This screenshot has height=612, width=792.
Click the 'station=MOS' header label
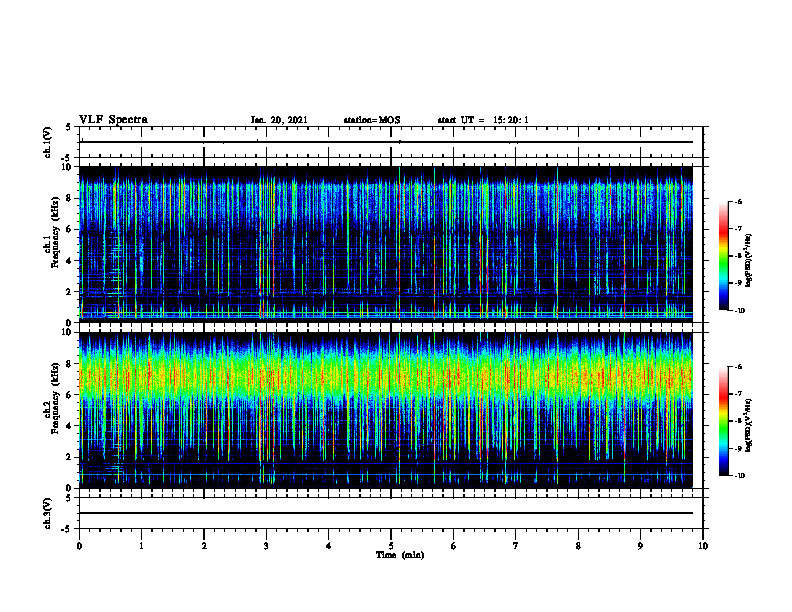372,120
